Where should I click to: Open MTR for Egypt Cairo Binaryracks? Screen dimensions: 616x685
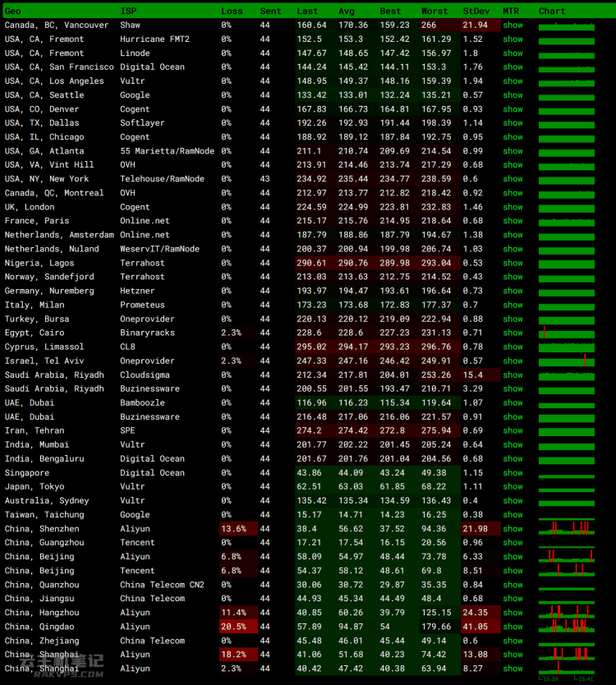513,333
